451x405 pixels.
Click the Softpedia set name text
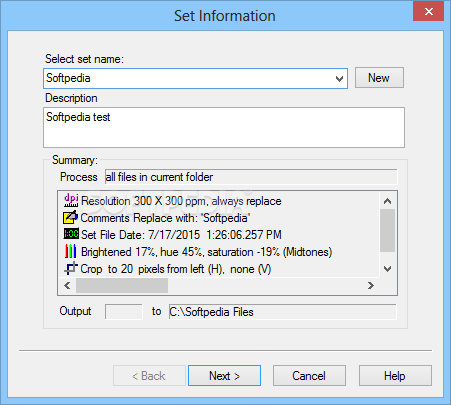68,78
